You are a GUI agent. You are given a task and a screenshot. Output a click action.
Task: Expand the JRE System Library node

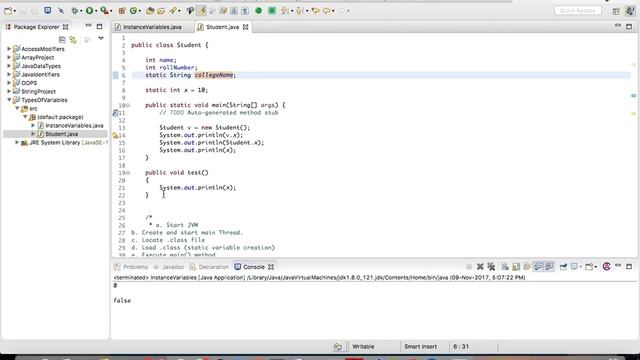(17, 142)
